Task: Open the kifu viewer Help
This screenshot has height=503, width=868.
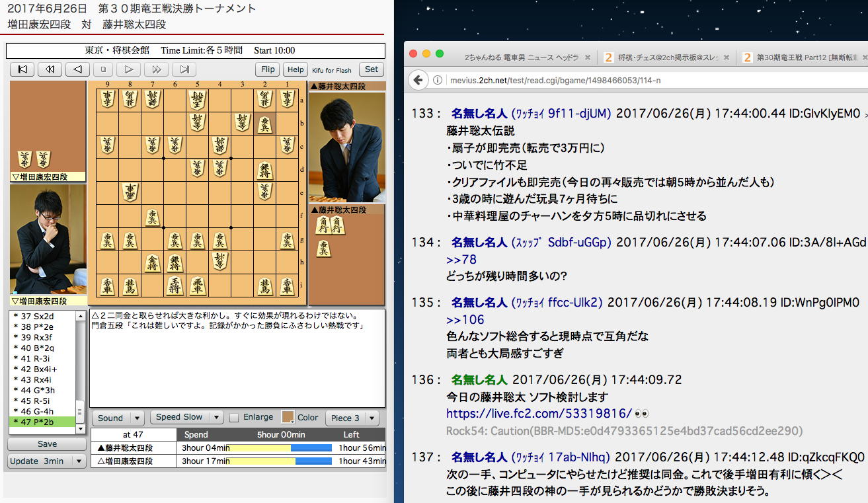Action: tap(296, 69)
